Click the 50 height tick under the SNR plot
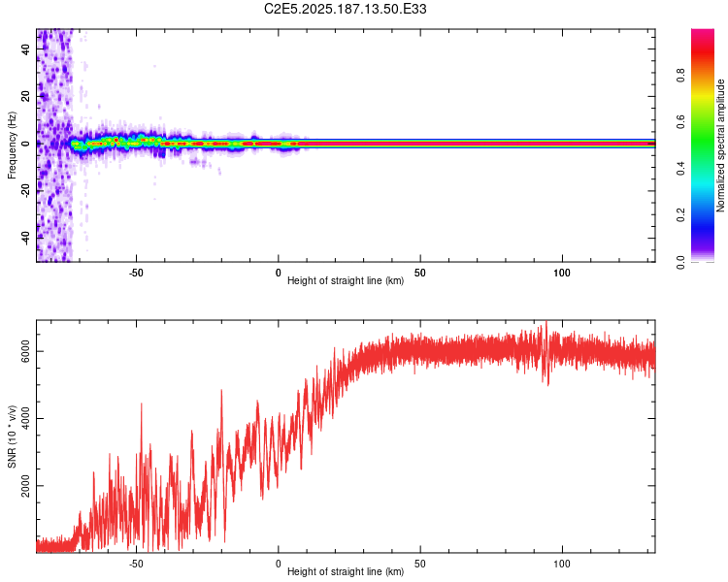The image size is (728, 582). [x=420, y=564]
